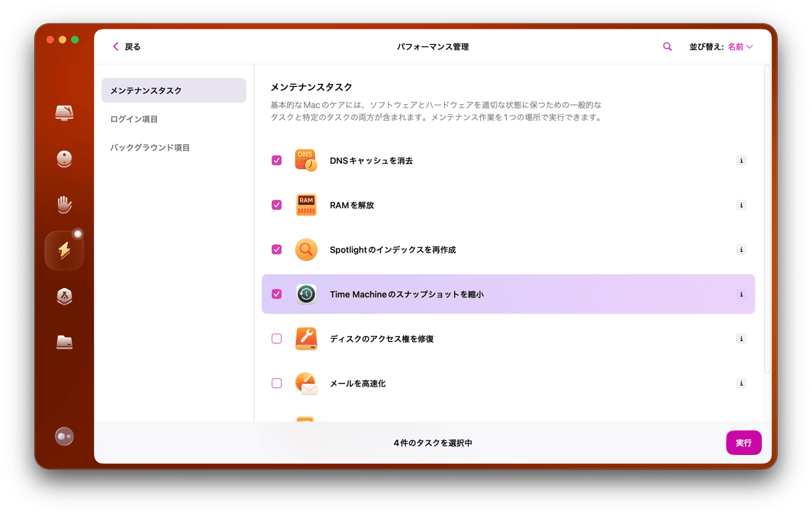Show info for メールを高速化

(x=741, y=383)
